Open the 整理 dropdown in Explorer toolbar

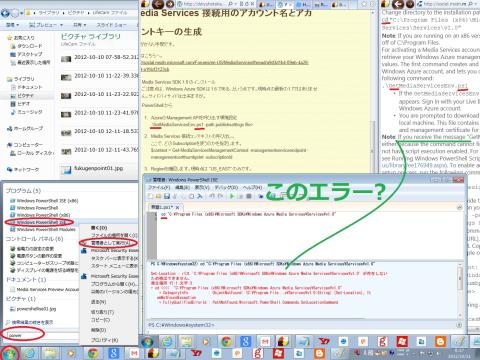12,25
